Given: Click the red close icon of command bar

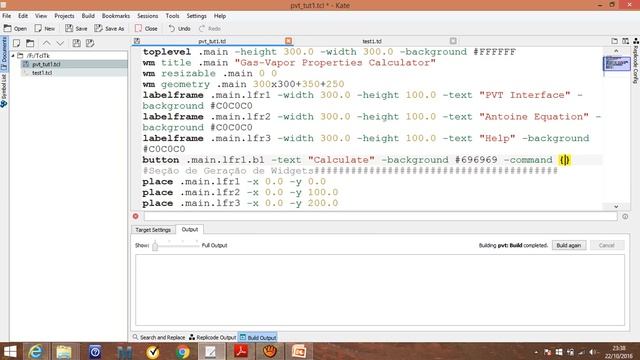Looking at the screenshot, I should tap(136, 216).
